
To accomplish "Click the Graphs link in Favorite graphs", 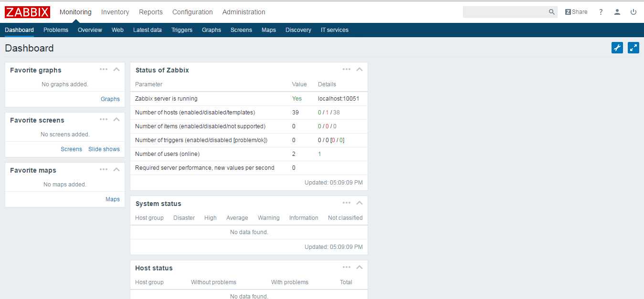I will (x=110, y=99).
